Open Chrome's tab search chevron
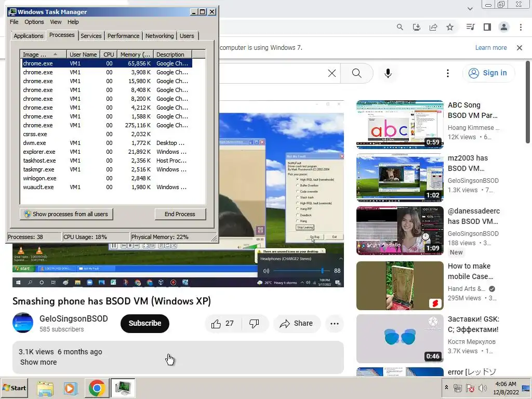This screenshot has width=532, height=399. (470, 9)
